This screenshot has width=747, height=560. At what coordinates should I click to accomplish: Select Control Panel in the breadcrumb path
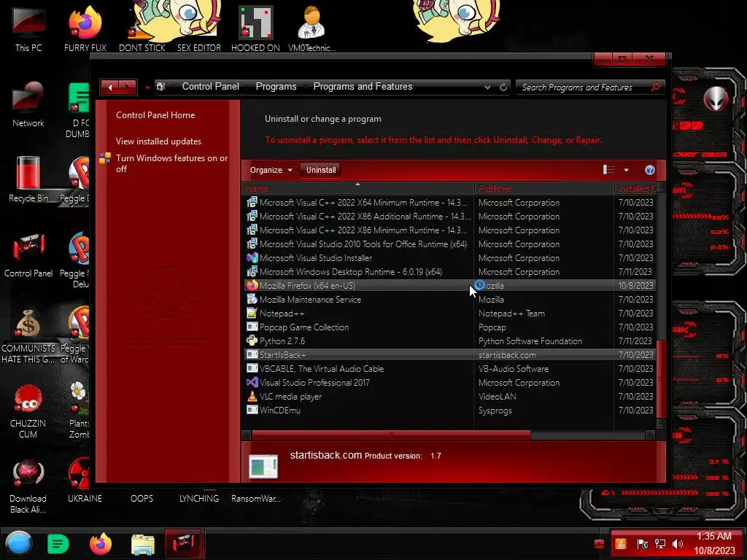(211, 86)
